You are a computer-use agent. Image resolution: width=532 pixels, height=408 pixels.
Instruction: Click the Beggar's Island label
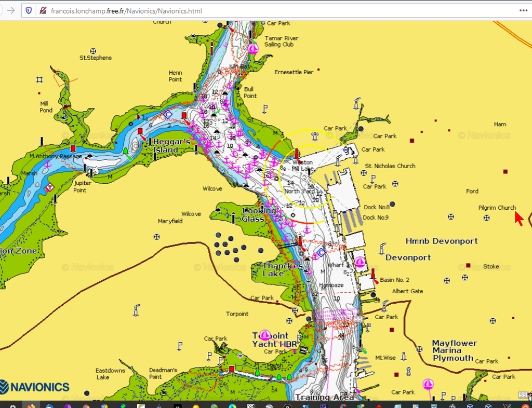click(x=171, y=146)
